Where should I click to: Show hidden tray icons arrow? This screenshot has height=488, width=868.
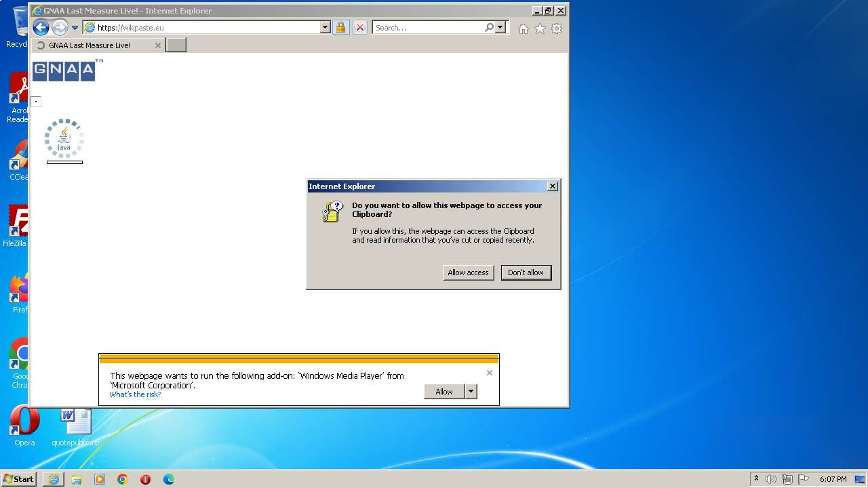click(757, 479)
